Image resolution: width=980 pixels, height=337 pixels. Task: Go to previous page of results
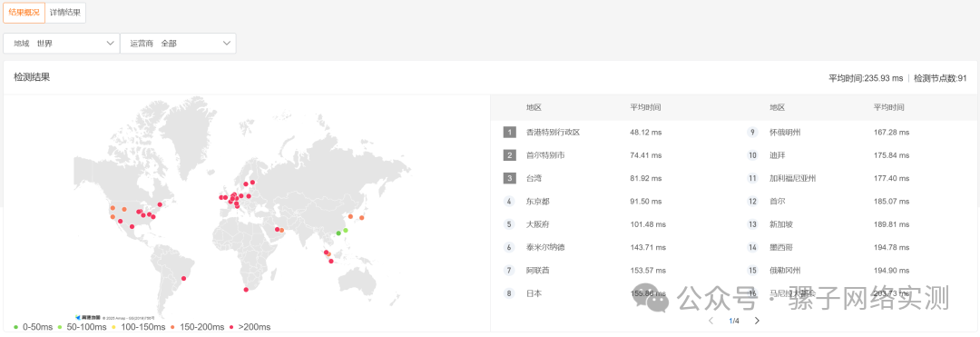[x=711, y=321]
